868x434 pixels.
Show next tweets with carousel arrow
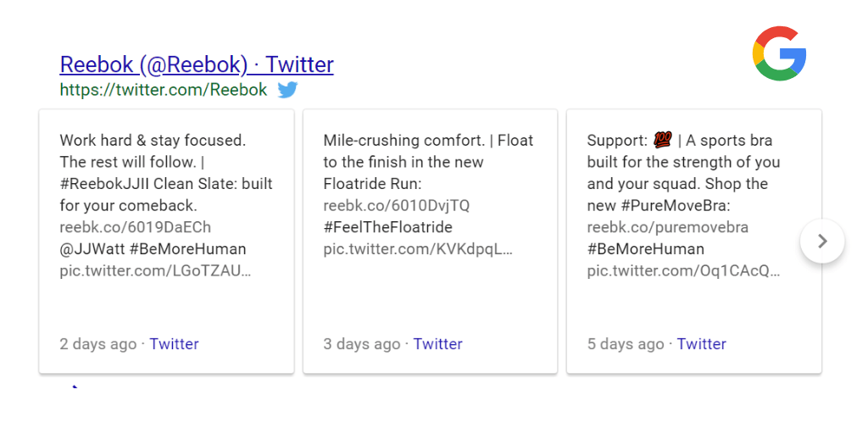[822, 241]
